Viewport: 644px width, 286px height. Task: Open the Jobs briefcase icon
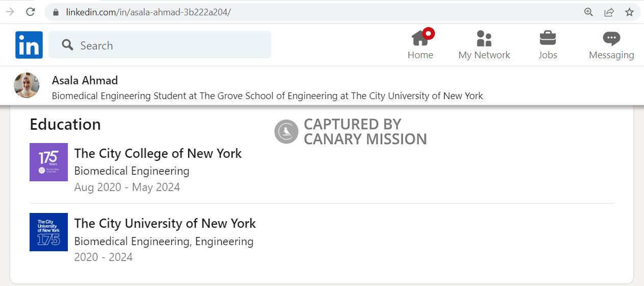pos(548,38)
